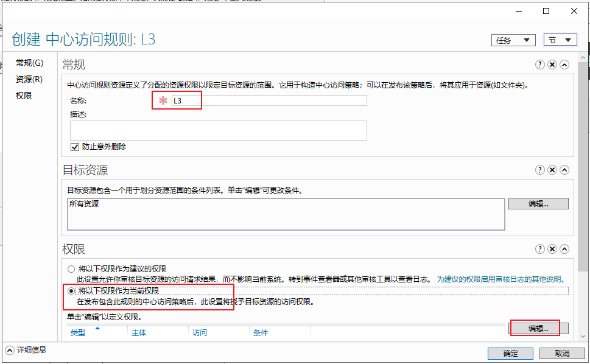Screen dimensions: 590x364
Task: Collapse the 权限 section chevron
Action: click(x=564, y=249)
